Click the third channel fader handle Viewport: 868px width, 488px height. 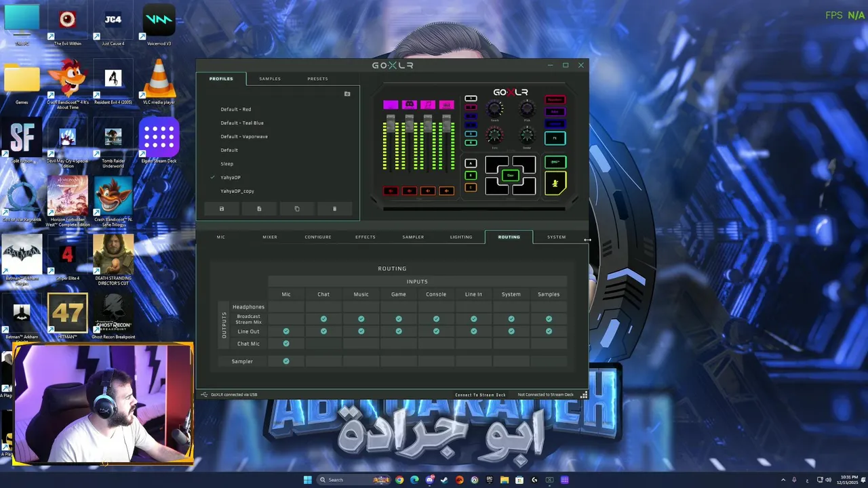tap(428, 123)
